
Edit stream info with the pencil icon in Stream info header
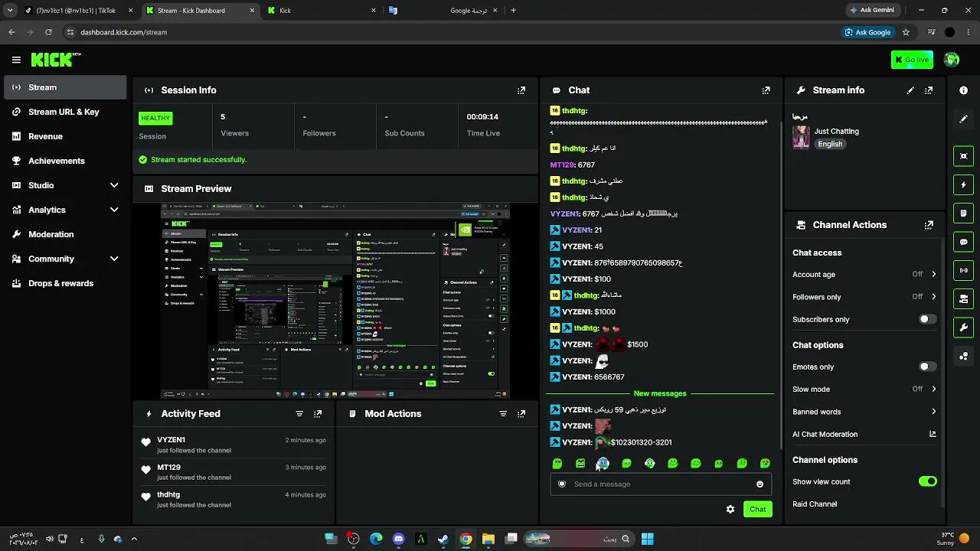(910, 90)
